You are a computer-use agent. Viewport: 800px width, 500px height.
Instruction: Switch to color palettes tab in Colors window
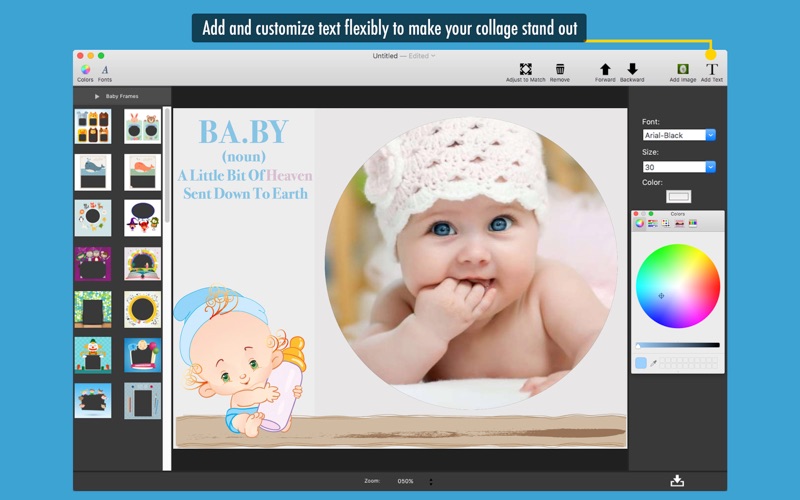coord(666,223)
